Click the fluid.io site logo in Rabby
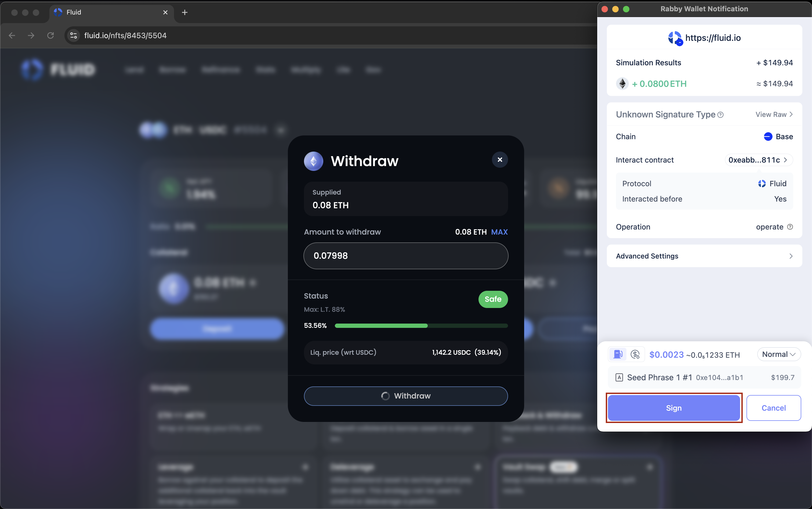 [675, 38]
